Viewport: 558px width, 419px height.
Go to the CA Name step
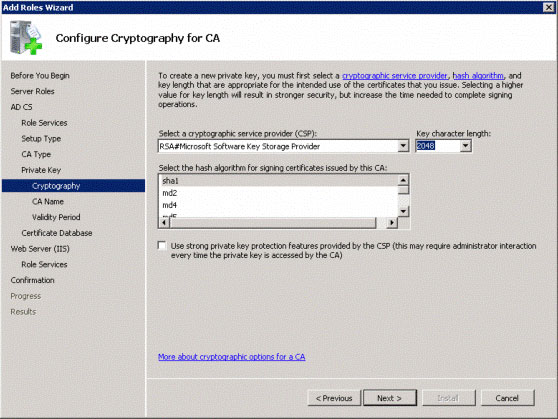[48, 201]
